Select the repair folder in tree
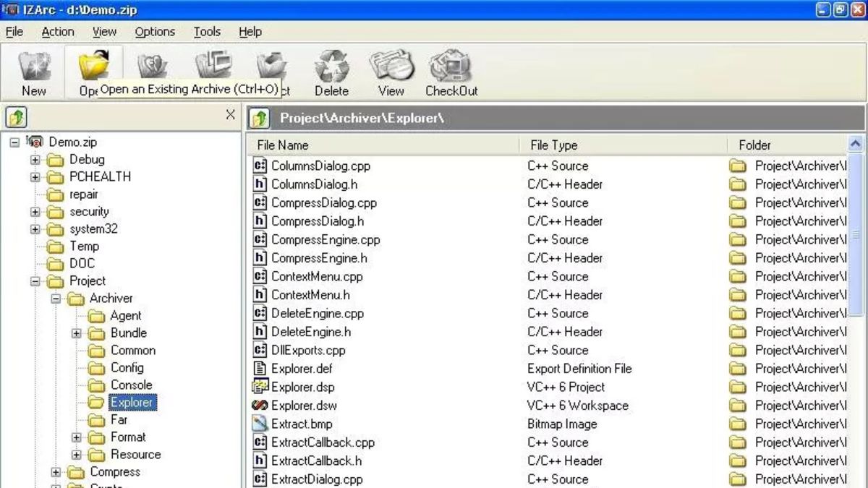Screen dimensions: 868x488 tap(83, 194)
